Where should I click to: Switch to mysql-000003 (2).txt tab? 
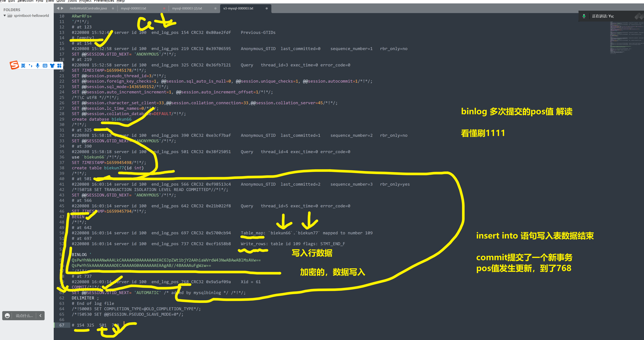click(187, 8)
